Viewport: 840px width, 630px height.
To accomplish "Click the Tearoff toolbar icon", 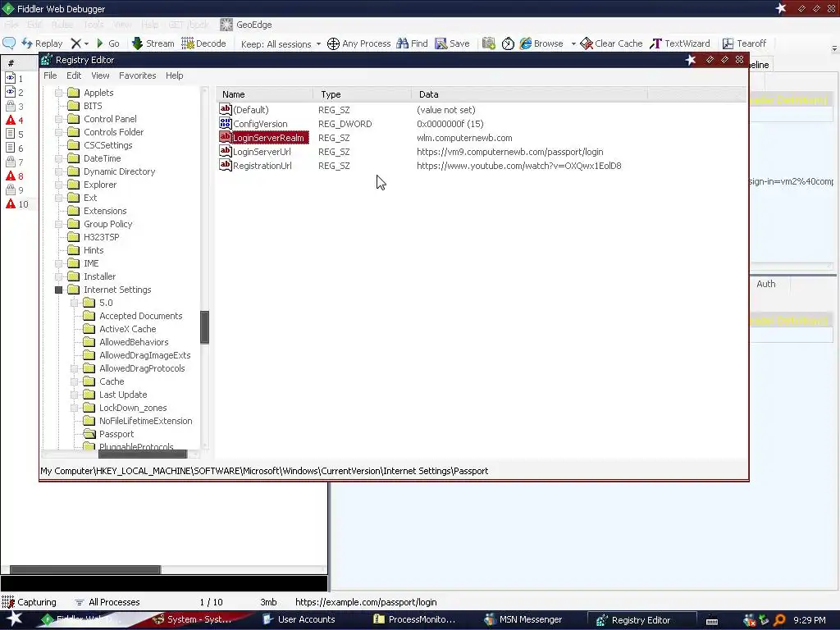I will (728, 43).
